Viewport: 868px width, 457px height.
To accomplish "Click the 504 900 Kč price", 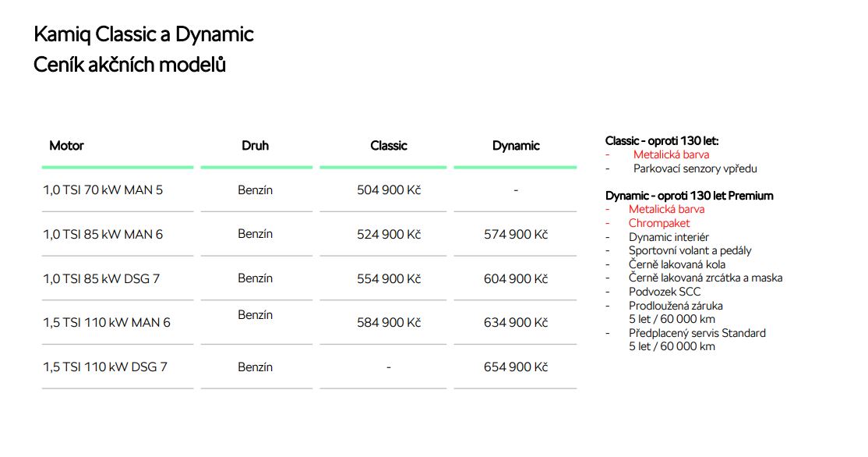I will tap(388, 190).
